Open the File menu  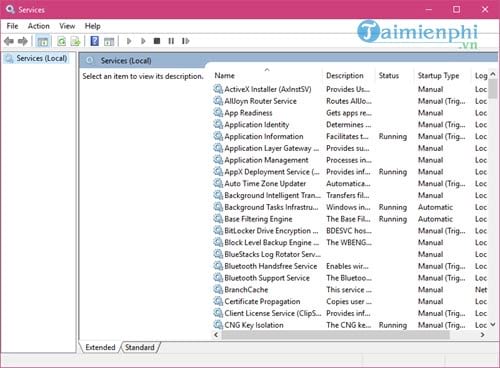click(12, 26)
